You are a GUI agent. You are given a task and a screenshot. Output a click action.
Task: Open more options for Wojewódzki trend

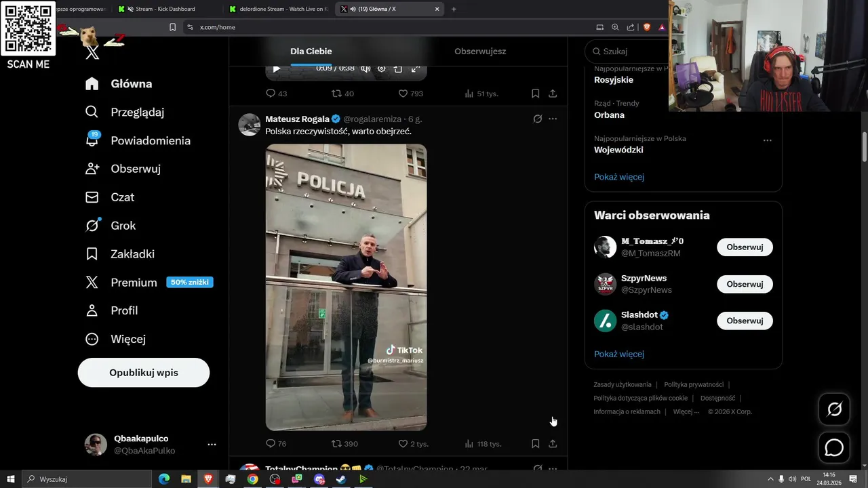point(768,140)
